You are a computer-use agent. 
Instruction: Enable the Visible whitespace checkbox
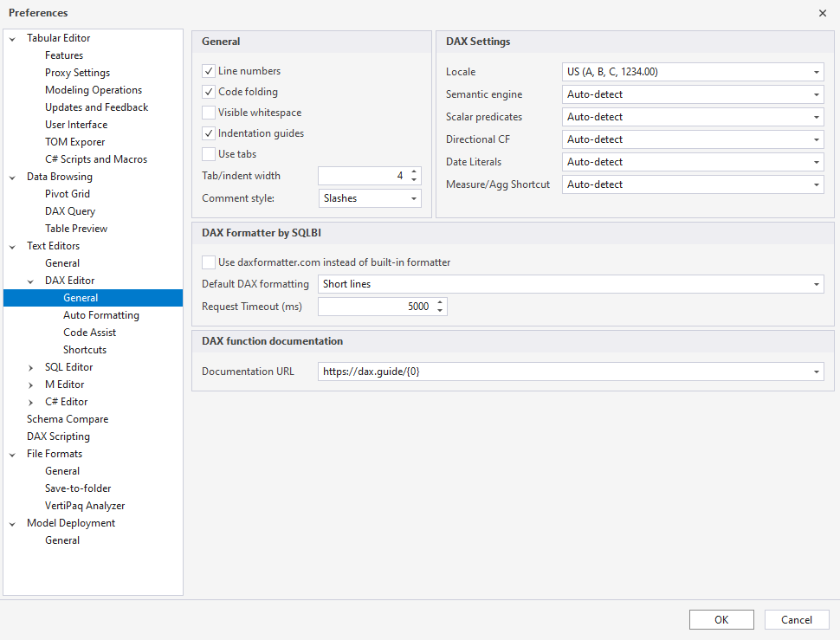[207, 113]
